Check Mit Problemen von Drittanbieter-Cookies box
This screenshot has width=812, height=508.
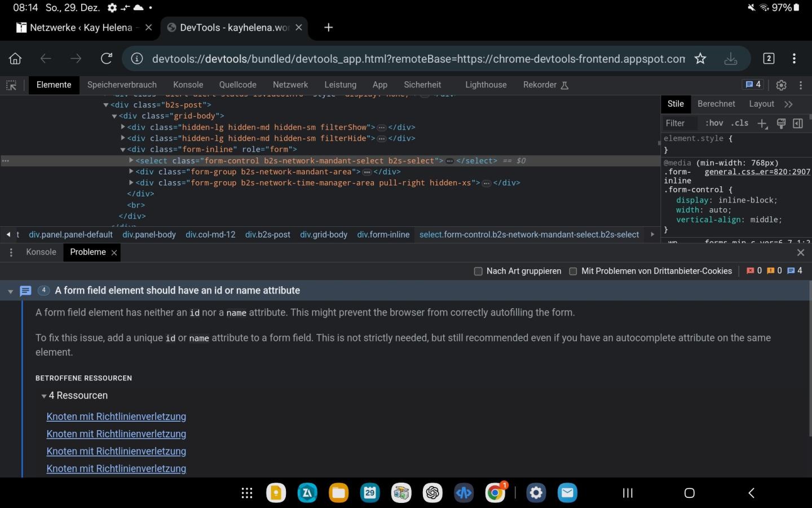pyautogui.click(x=573, y=271)
